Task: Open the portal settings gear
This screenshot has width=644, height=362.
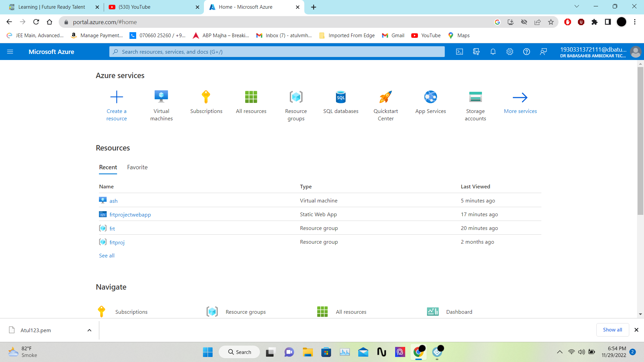Action: click(x=509, y=52)
